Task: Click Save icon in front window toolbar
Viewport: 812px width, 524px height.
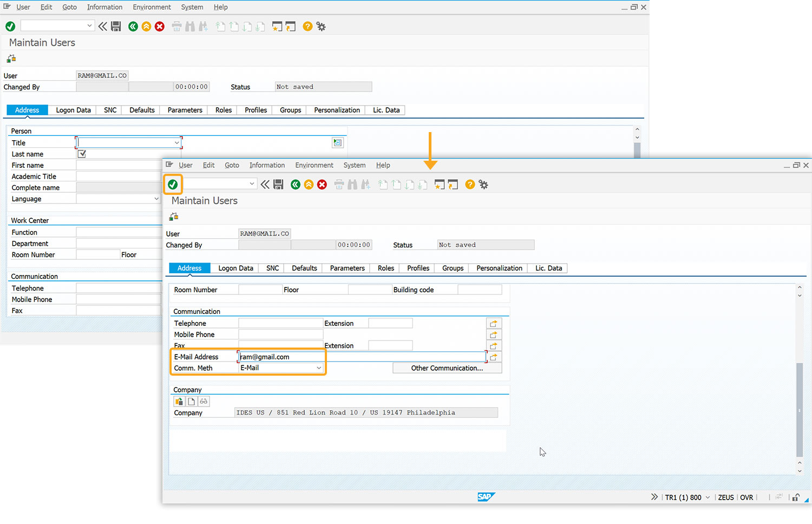Action: [x=278, y=185]
